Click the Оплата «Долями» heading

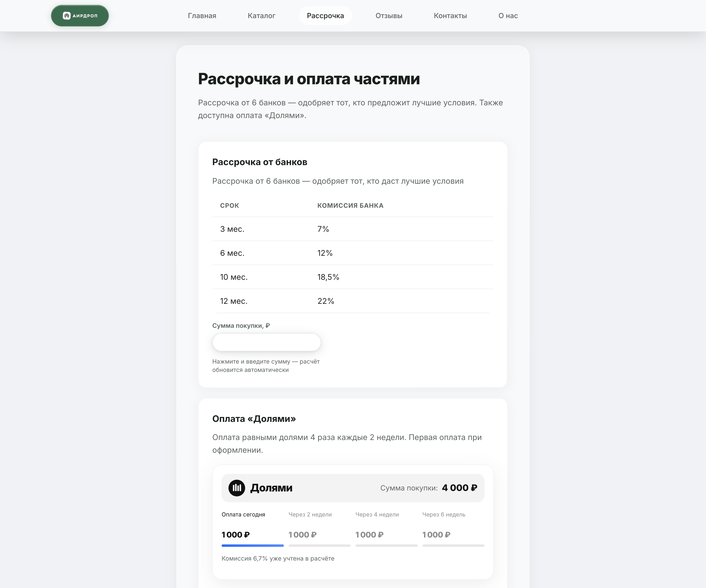click(x=254, y=419)
